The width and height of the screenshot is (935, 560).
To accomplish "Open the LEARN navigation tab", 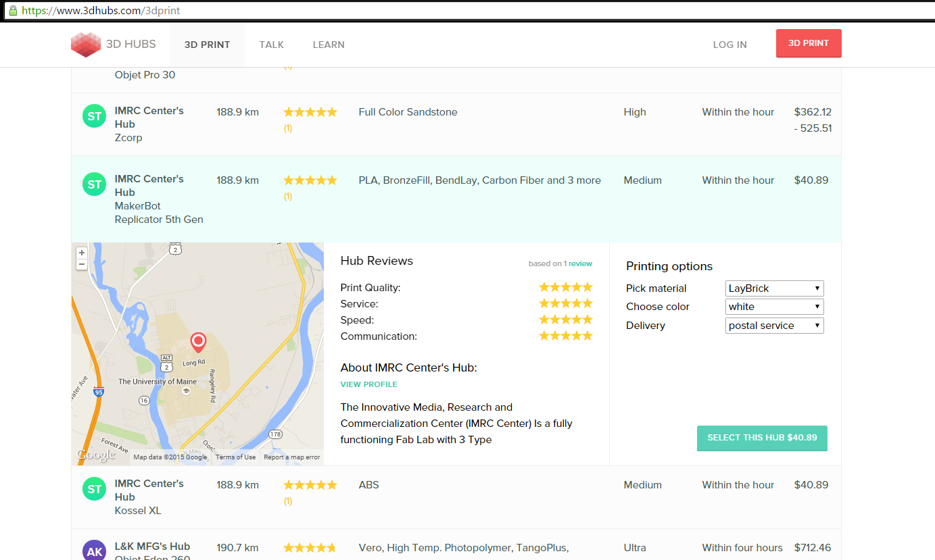I will (x=329, y=45).
